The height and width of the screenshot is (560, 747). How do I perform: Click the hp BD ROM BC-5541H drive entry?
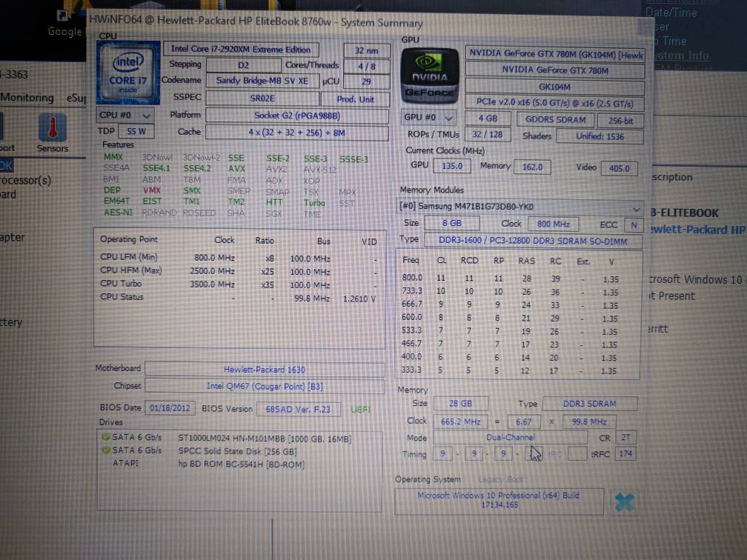tap(241, 464)
